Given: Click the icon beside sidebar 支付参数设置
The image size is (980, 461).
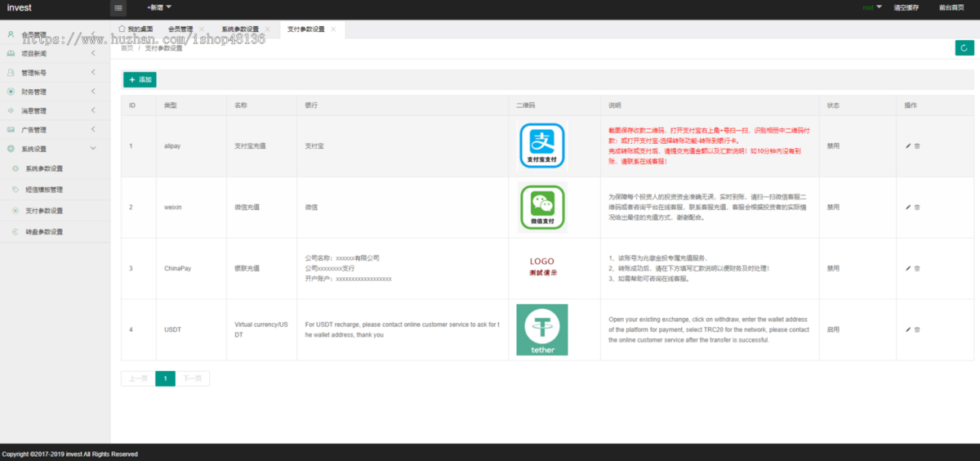Looking at the screenshot, I should point(16,210).
